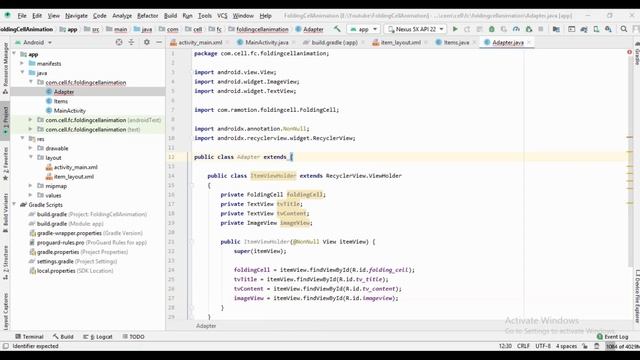Toggle the Resource Manager tool window
This screenshot has height=360, width=640.
tap(5, 67)
